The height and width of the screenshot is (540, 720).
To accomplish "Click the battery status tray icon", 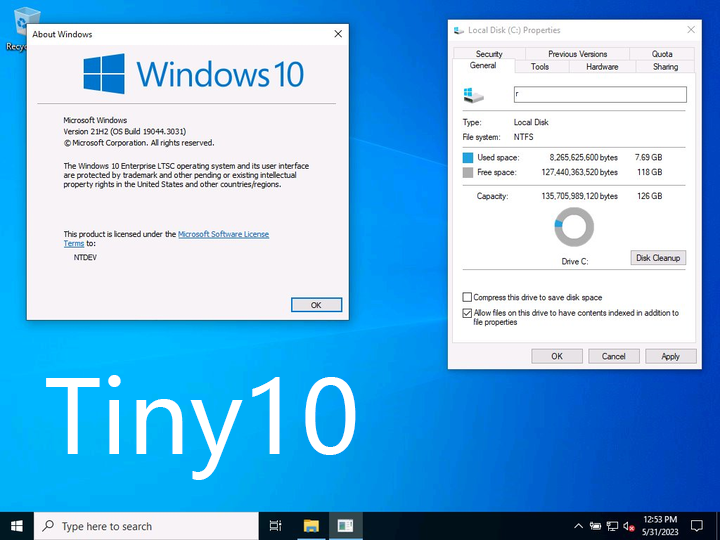I will point(595,526).
